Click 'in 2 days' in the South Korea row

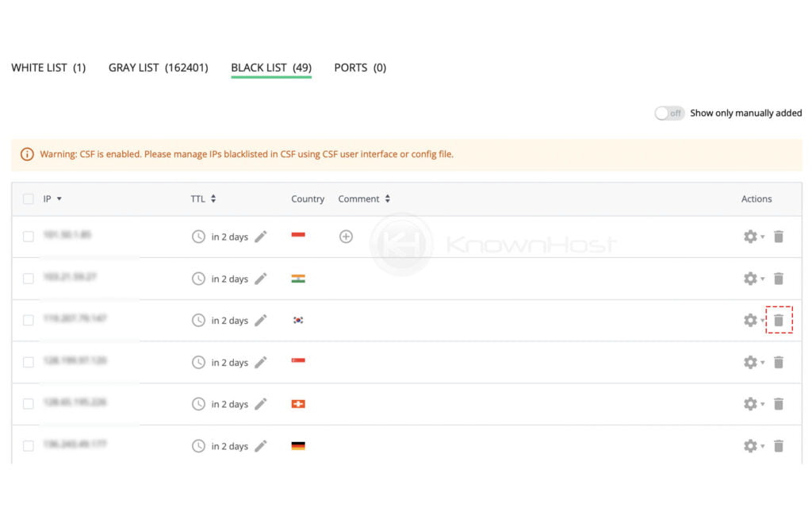coord(229,321)
